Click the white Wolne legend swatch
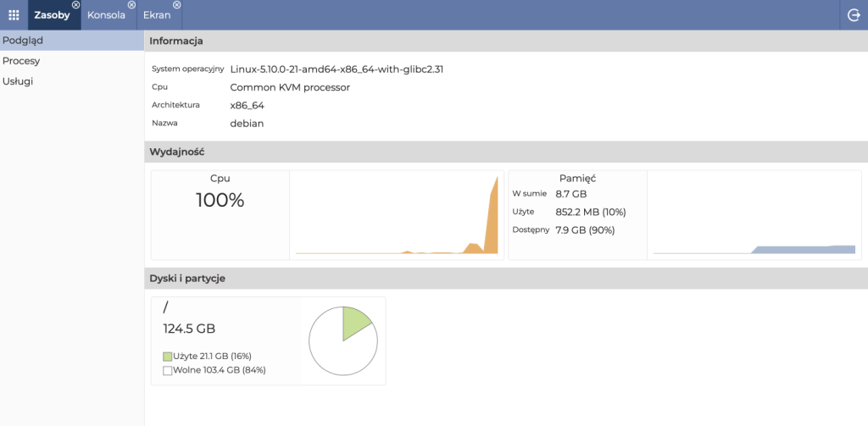868x426 pixels. point(167,371)
